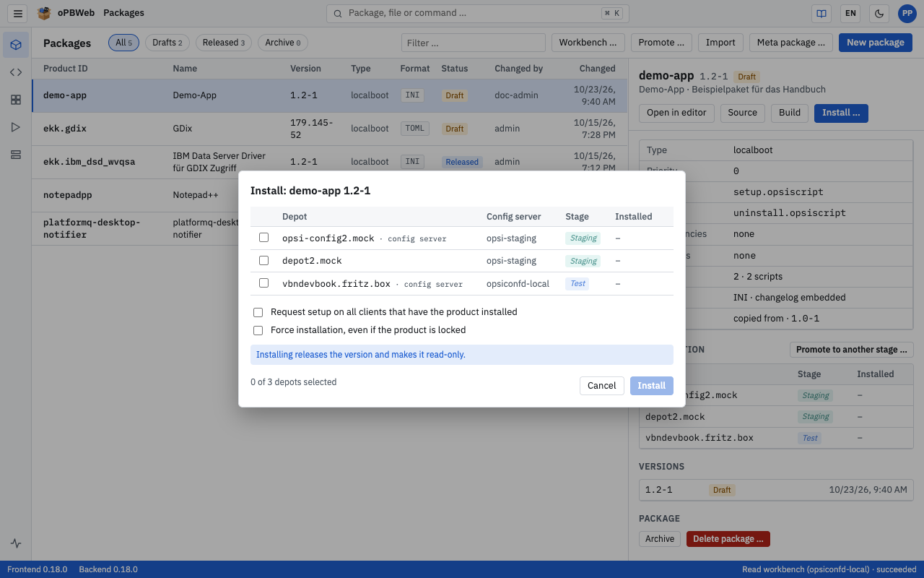
Task: Enable Force installation even if locked
Action: 258,330
